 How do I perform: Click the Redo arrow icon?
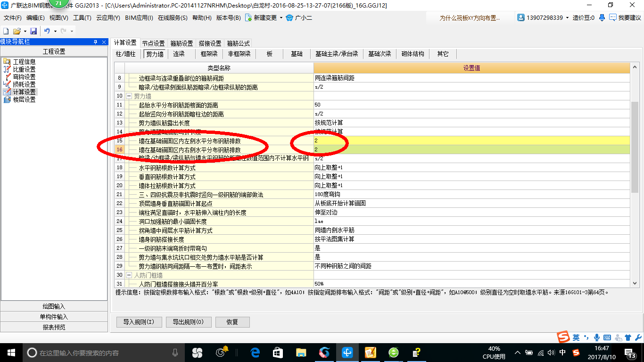point(63,31)
